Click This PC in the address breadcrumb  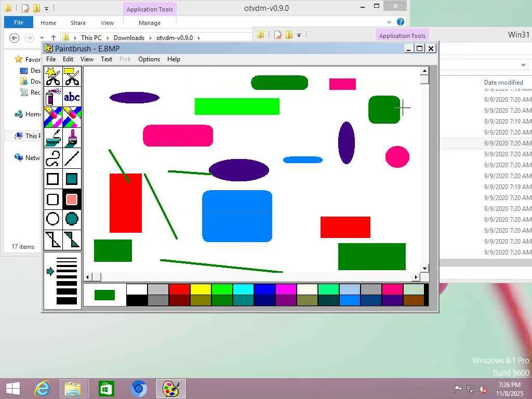(91, 37)
